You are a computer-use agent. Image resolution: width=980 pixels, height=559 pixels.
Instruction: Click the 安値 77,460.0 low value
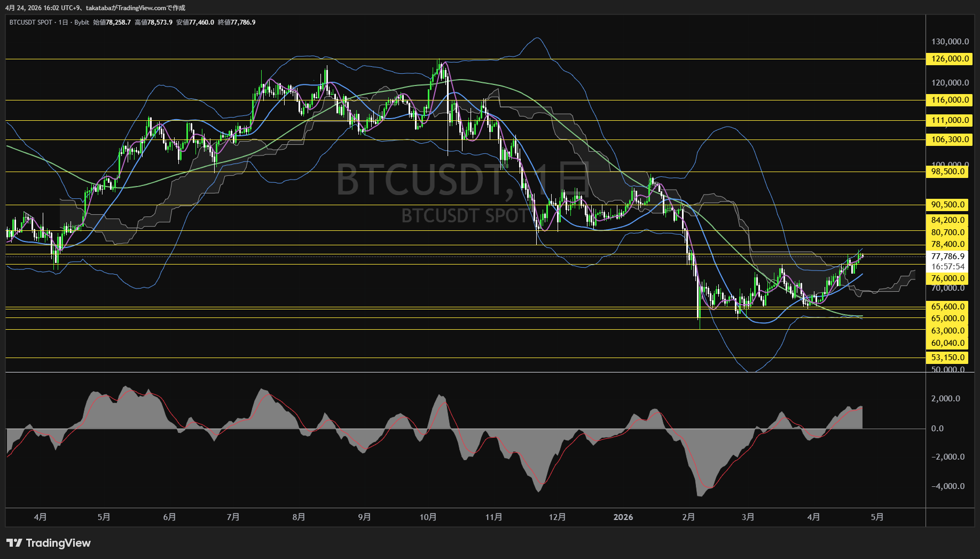click(195, 22)
